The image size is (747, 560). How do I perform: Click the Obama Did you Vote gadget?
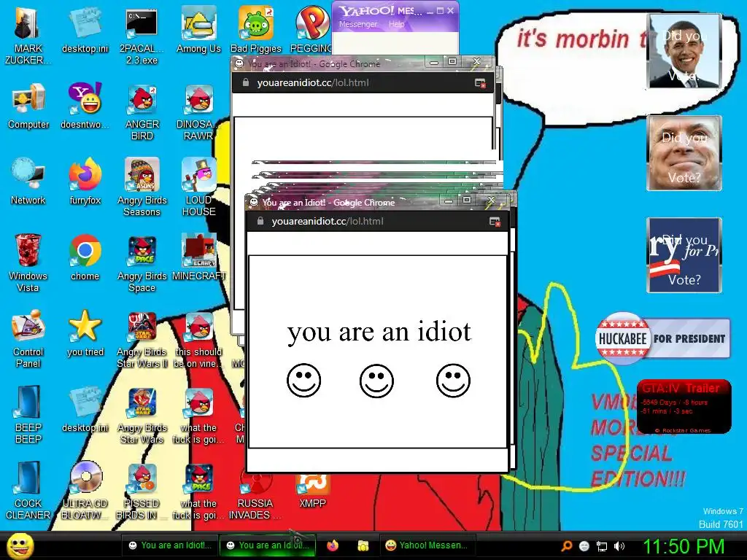pos(684,51)
